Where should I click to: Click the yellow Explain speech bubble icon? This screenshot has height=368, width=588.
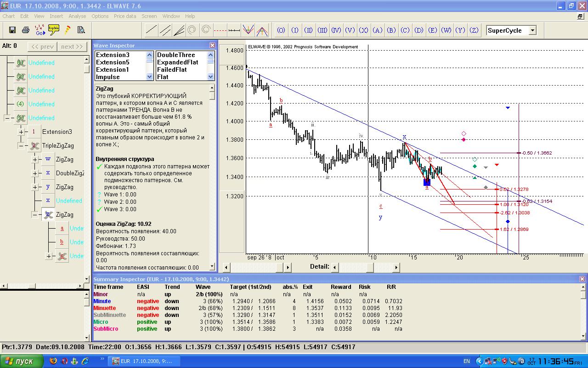coord(54,29)
